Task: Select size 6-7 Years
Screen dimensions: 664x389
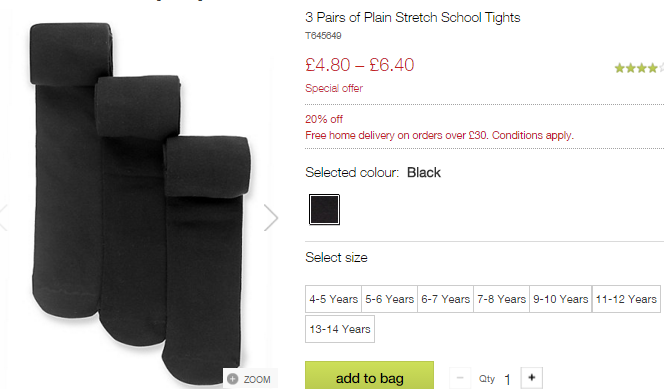Action: [445, 299]
